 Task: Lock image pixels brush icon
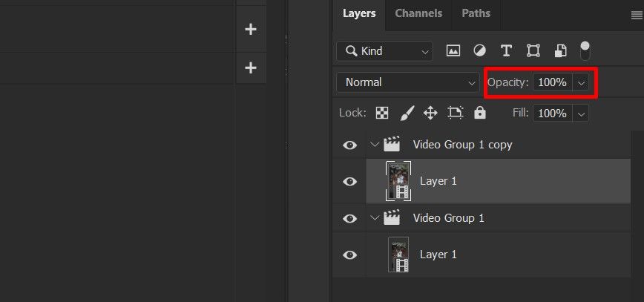click(x=407, y=113)
